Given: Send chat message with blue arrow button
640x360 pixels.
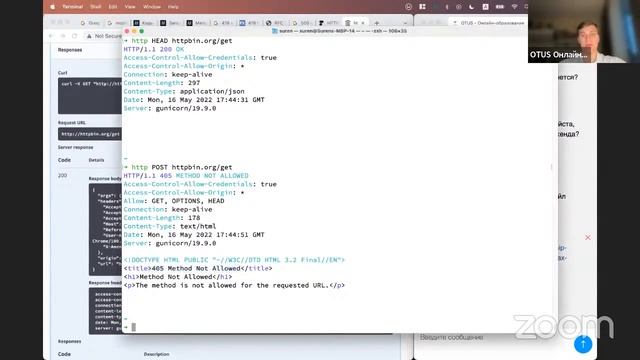Looking at the screenshot, I should (x=583, y=344).
